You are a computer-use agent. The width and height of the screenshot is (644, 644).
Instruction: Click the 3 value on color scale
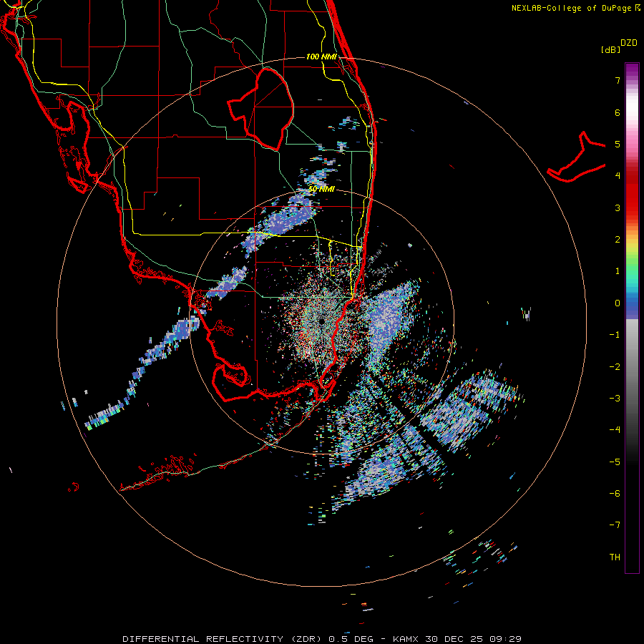click(x=618, y=208)
